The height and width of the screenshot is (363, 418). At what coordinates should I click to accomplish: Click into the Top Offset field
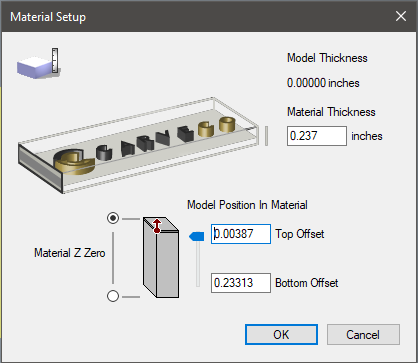[241, 234]
